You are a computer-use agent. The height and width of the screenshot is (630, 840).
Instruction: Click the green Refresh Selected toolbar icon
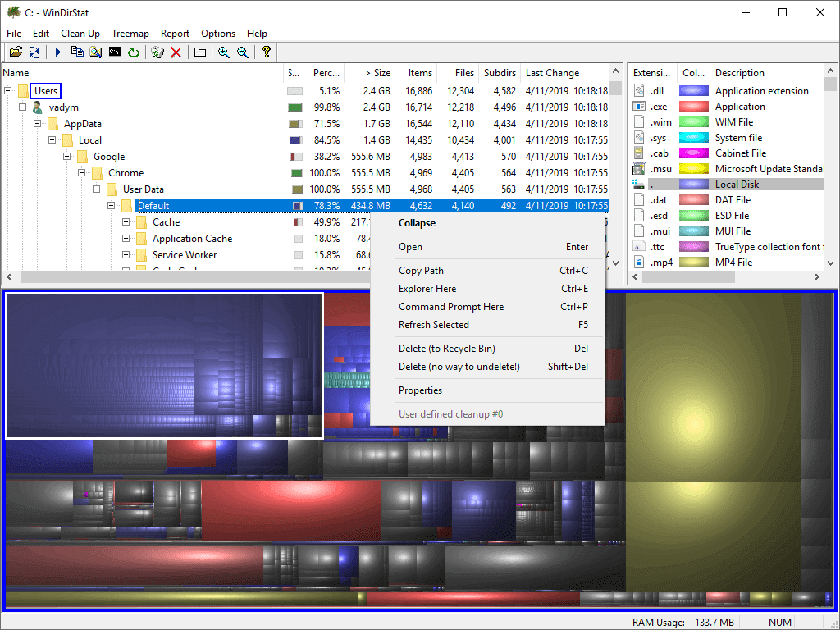tap(134, 52)
